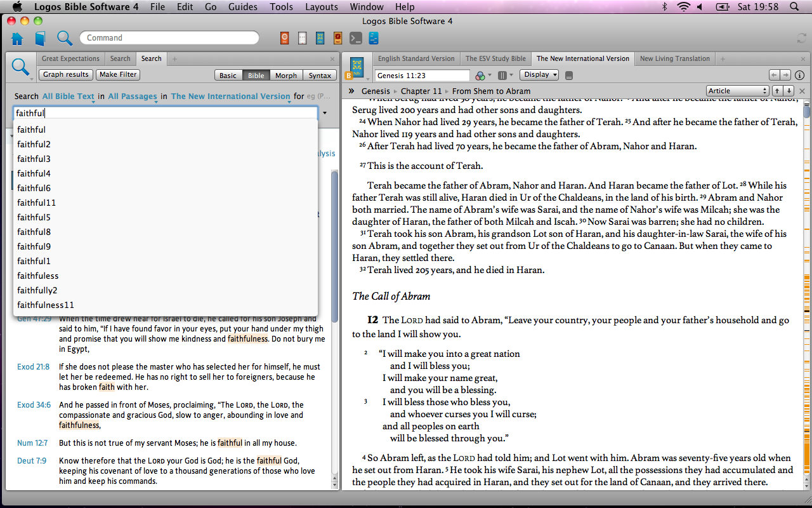The width and height of the screenshot is (812, 508).
Task: Open the blue NIV shortcut icon in toolbar
Action: coord(320,38)
